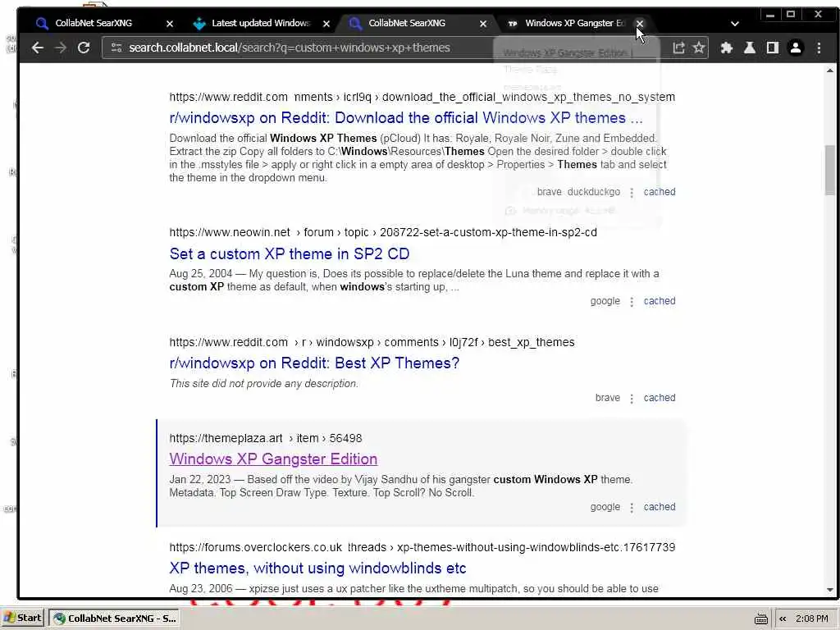The image size is (840, 630).
Task: Close the active CollabNet SearXNG tab
Action: click(x=482, y=24)
